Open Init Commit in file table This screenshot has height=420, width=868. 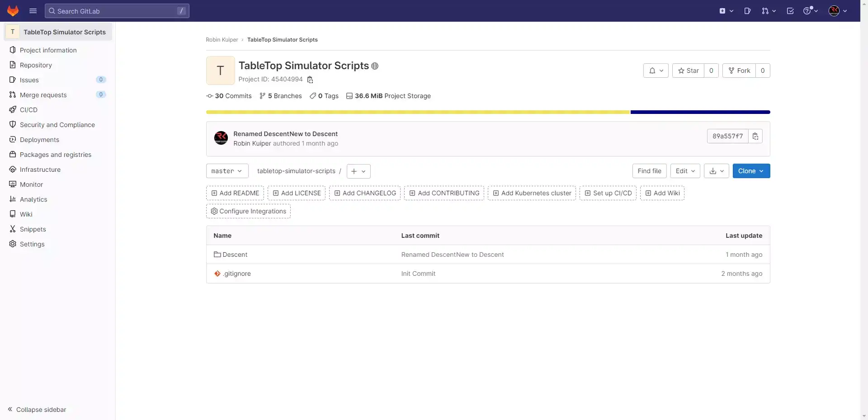418,274
